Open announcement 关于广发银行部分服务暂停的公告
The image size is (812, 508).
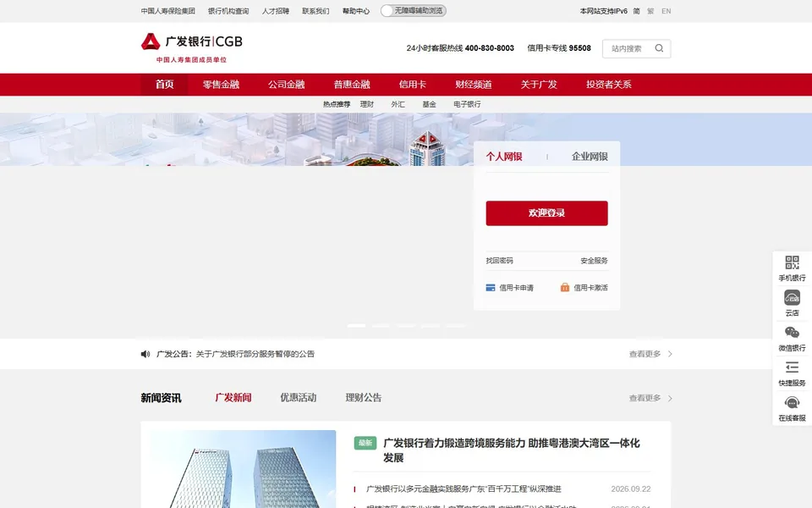pyautogui.click(x=255, y=354)
